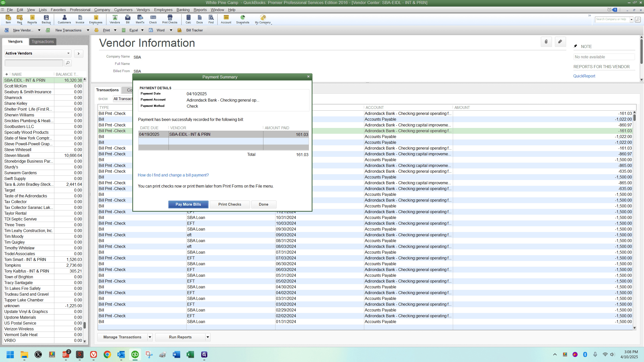Image resolution: width=644 pixels, height=362 pixels.
Task: Open the Docs icon
Action: (x=199, y=19)
